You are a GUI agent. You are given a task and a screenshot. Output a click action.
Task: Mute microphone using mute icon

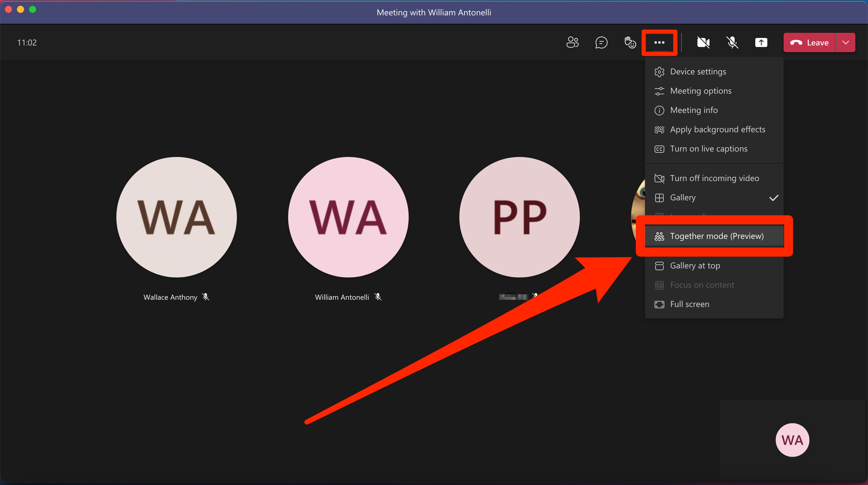[732, 42]
